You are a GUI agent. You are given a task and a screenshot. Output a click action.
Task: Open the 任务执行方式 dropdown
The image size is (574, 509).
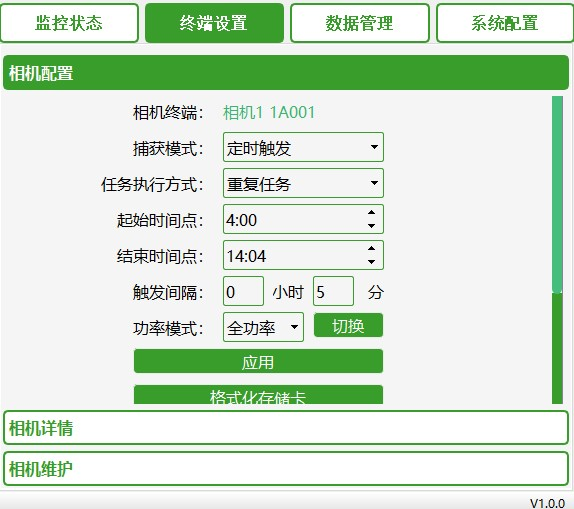(303, 183)
